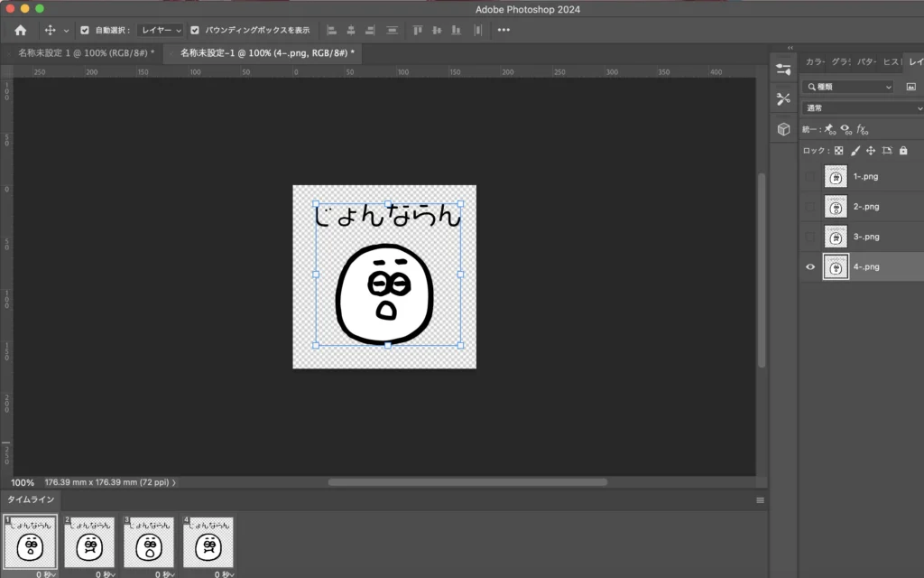Viewport: 924px width, 578px height.
Task: Open the レイヤー auto-select dropdown
Action: pyautogui.click(x=160, y=30)
